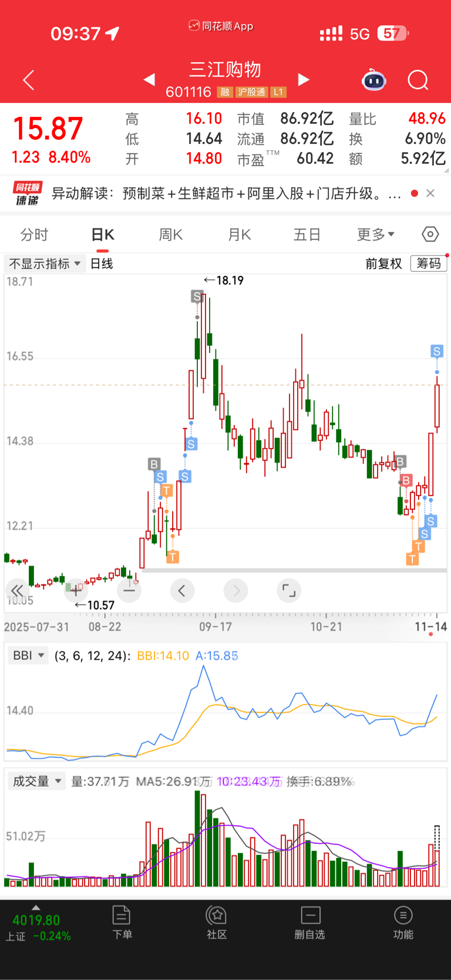
Task: Tap the current price 15.87
Action: coord(48,129)
